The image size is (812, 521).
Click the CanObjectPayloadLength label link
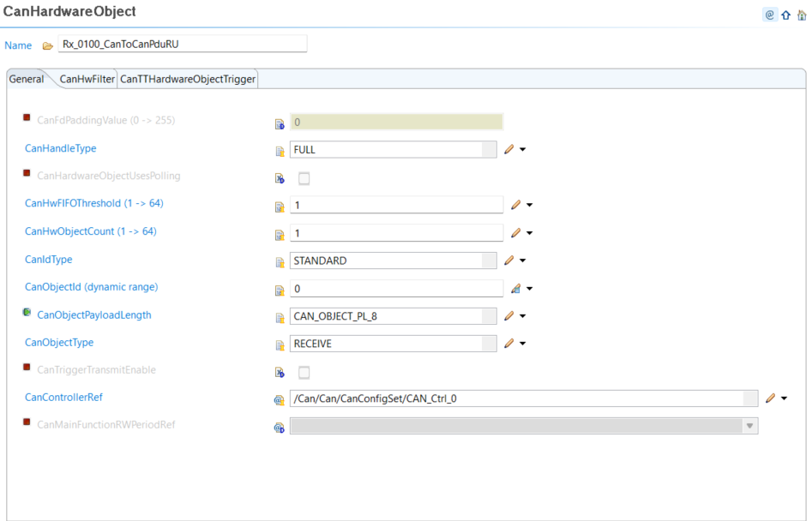93,314
